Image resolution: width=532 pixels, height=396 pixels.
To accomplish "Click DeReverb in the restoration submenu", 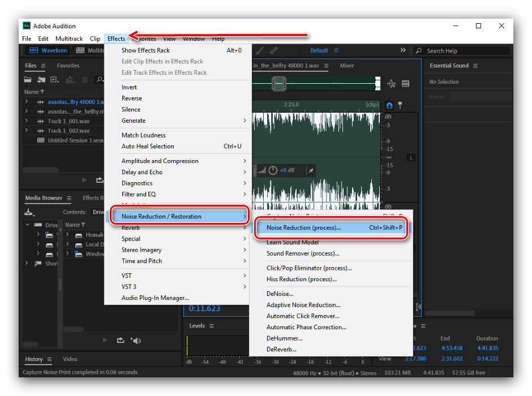I will coord(281,350).
